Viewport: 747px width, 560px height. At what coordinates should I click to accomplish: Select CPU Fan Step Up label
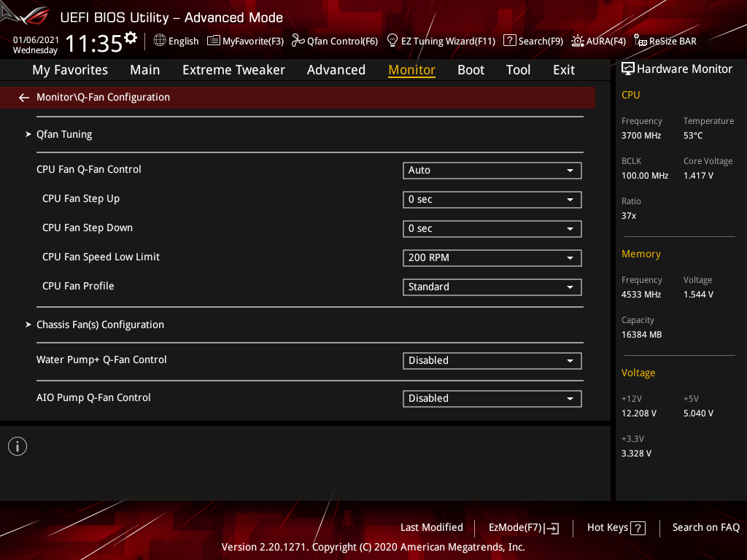tap(81, 198)
